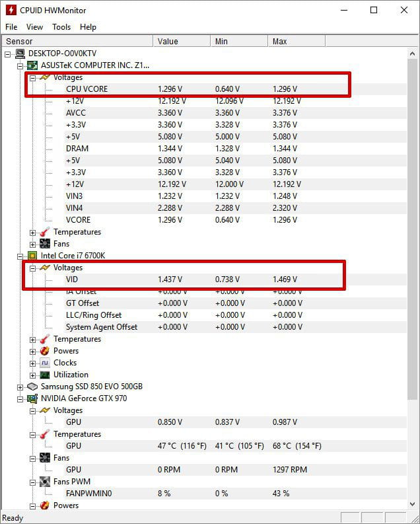Select the CPU VCORE row
This screenshot has width=420, height=524.
click(236, 89)
